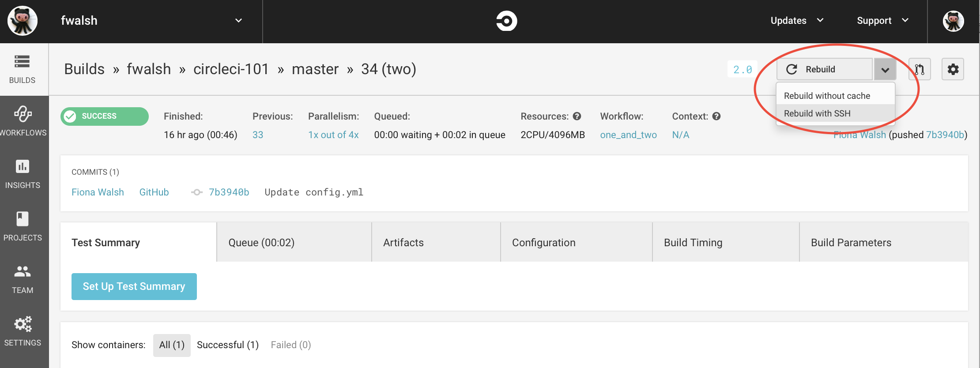Open the Builds sidebar section
The image size is (980, 368).
(23, 69)
